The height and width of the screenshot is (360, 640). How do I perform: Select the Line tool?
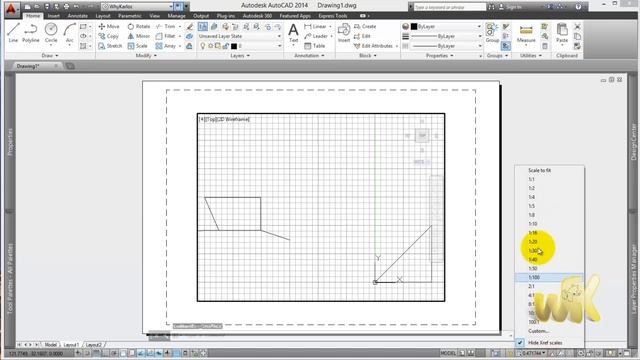click(13, 33)
